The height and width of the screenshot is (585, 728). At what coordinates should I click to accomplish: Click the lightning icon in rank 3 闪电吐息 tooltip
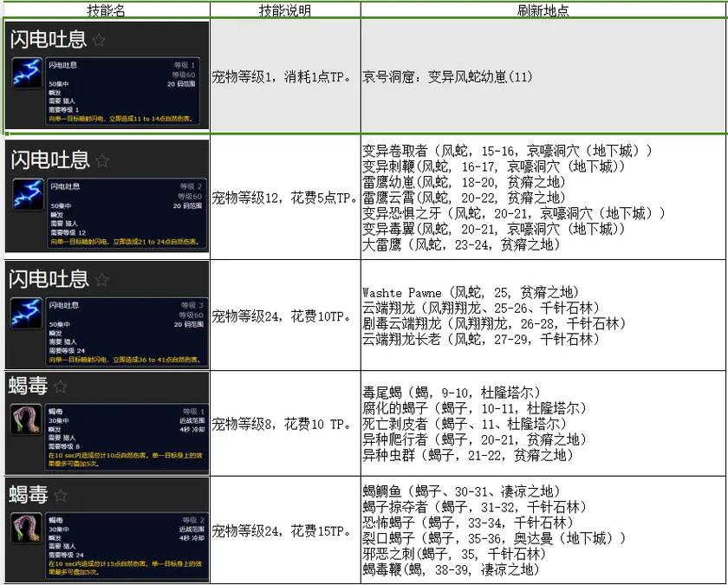(27, 311)
